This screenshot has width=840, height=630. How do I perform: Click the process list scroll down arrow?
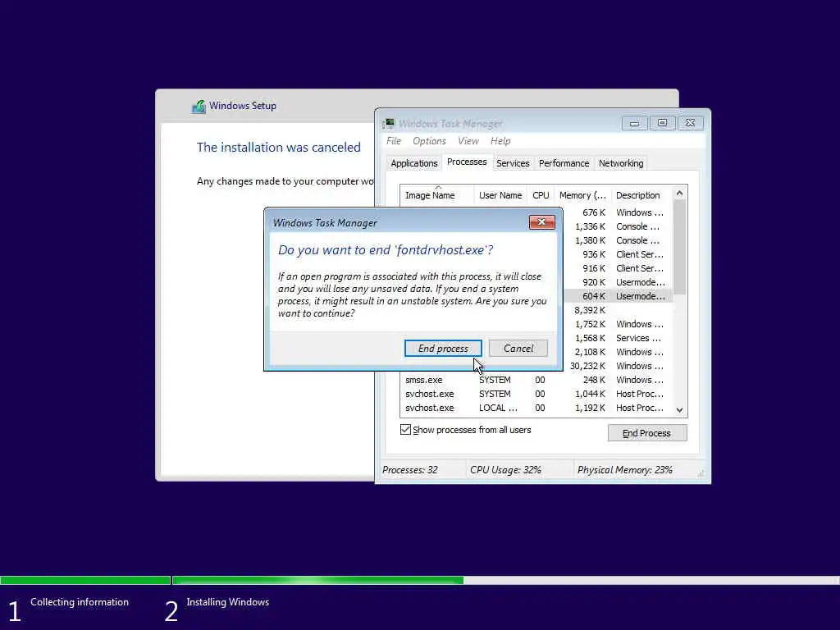pos(679,410)
